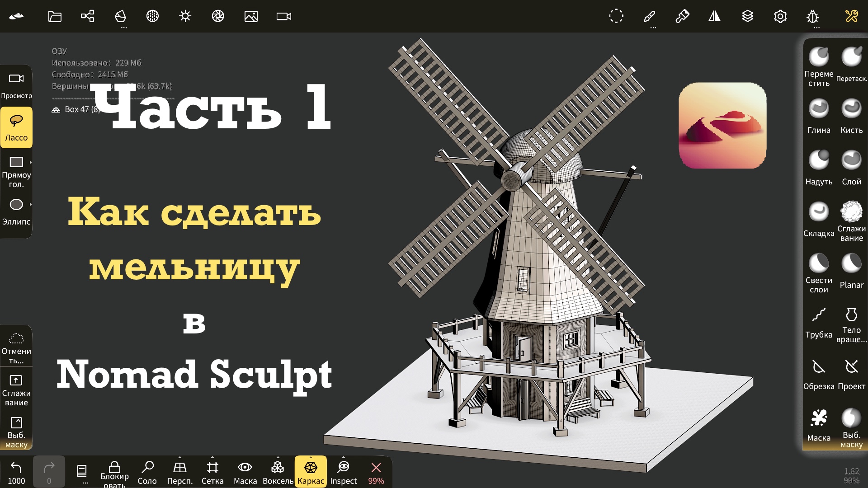Viewport: 868px width, 488px height.
Task: Expand the Прямоугол. shape options arrow
Action: pos(30,162)
